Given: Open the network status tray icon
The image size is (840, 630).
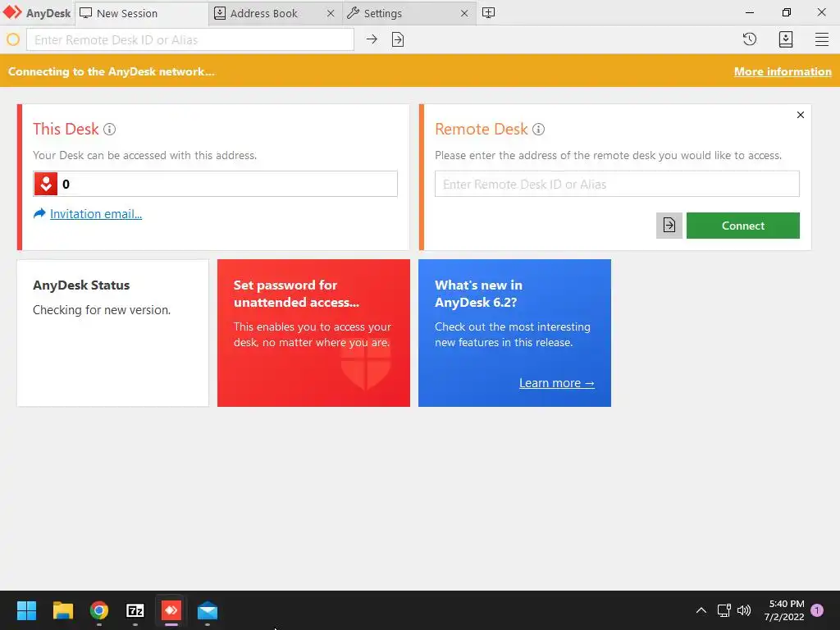Looking at the screenshot, I should click(x=724, y=610).
